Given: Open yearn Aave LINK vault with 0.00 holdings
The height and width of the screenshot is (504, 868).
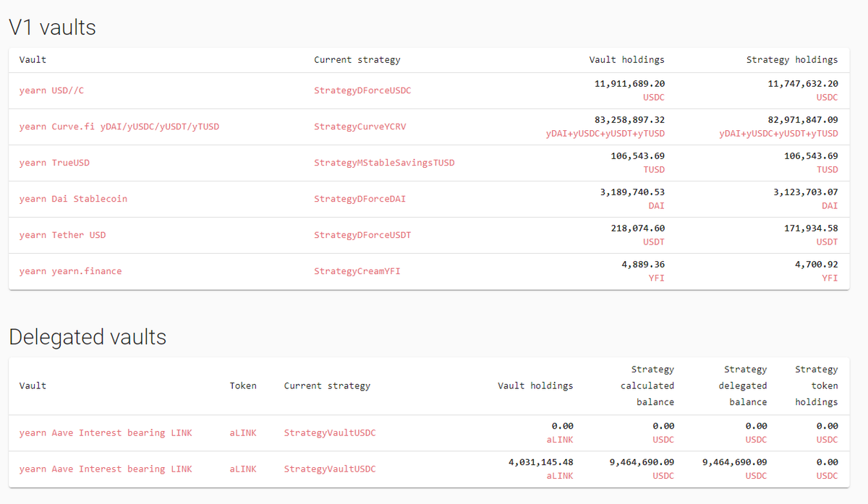Looking at the screenshot, I should 106,433.
